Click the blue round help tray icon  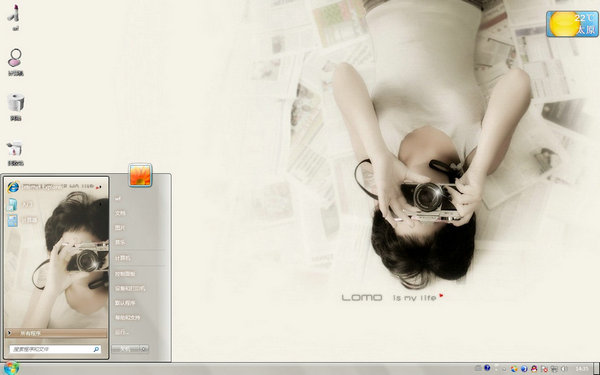click(487, 368)
